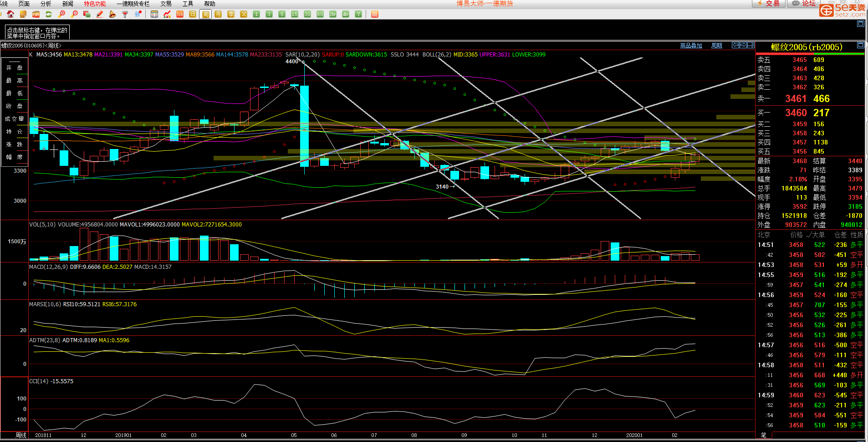868x442 pixels.
Task: Zoom in with the plus magnifier icon
Action: tap(62, 14)
